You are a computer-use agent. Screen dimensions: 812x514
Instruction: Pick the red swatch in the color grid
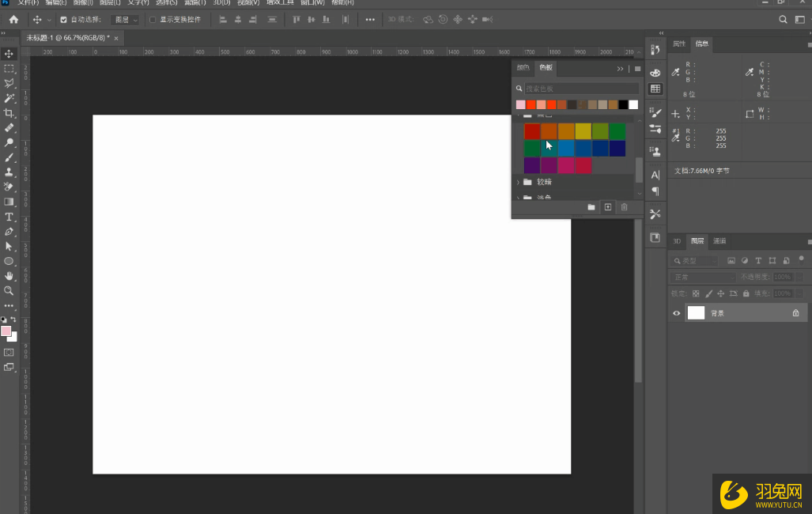(532, 131)
